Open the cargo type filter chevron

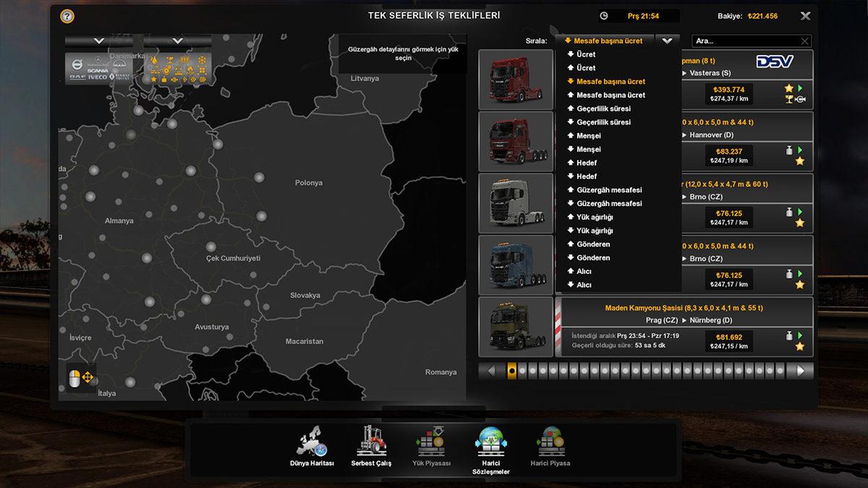[x=176, y=40]
